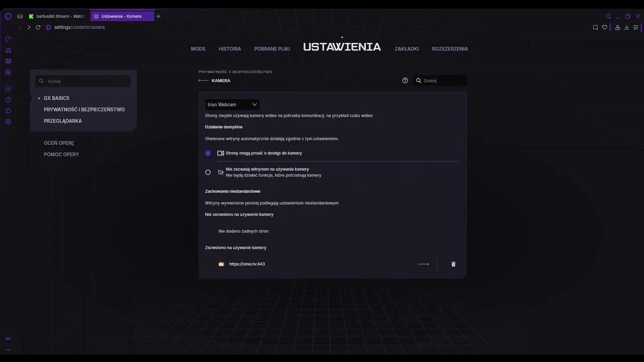The image size is (644, 362).
Task: Click the https://ome.tv:443 site entry
Action: pos(247,264)
